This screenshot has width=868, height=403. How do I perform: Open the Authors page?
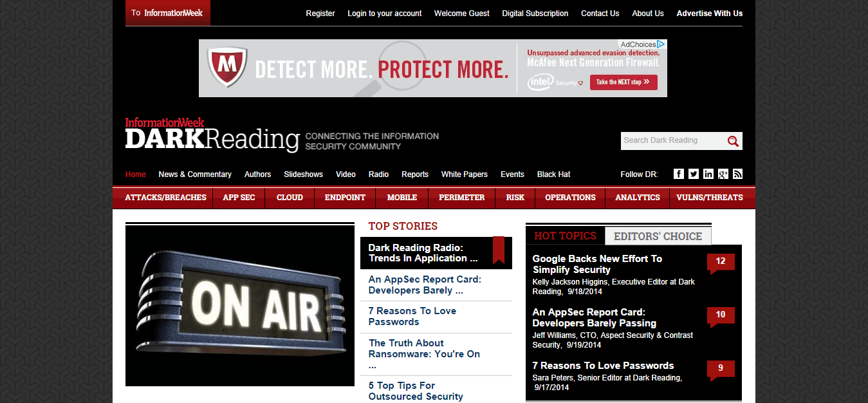[257, 174]
